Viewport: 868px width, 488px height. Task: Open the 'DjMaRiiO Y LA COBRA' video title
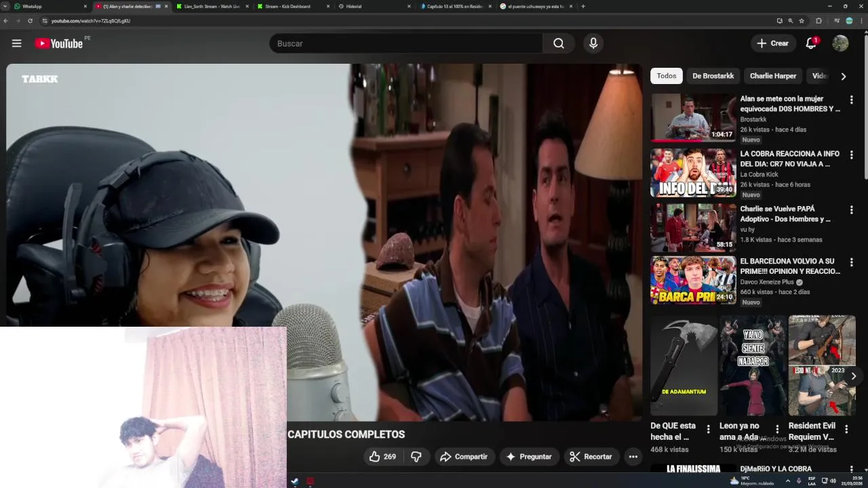(x=776, y=469)
